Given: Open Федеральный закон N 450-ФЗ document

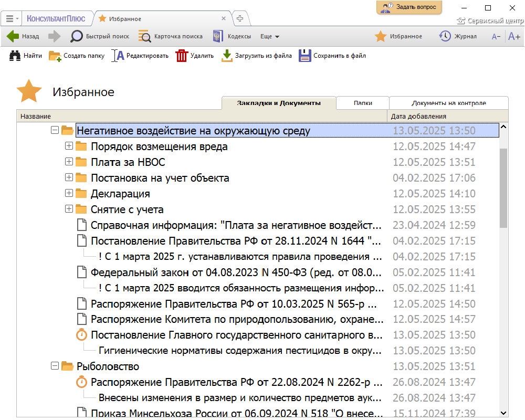Looking at the screenshot, I should click(236, 272).
